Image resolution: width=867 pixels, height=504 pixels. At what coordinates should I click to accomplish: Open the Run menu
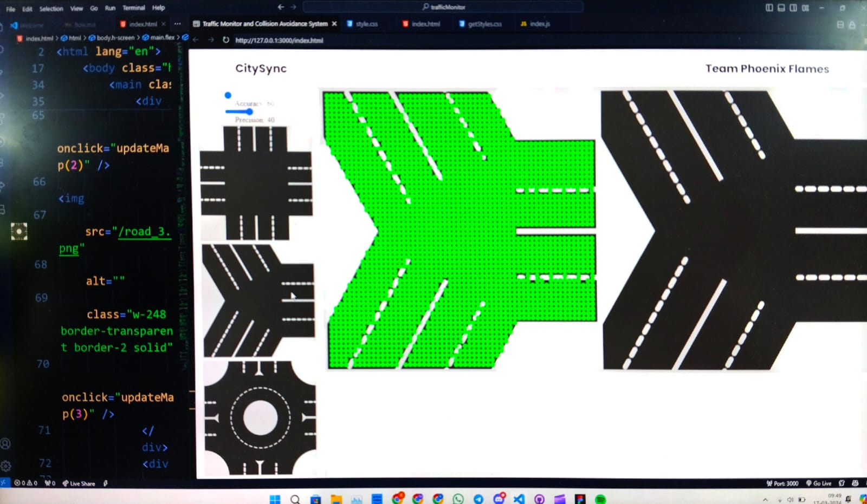110,8
